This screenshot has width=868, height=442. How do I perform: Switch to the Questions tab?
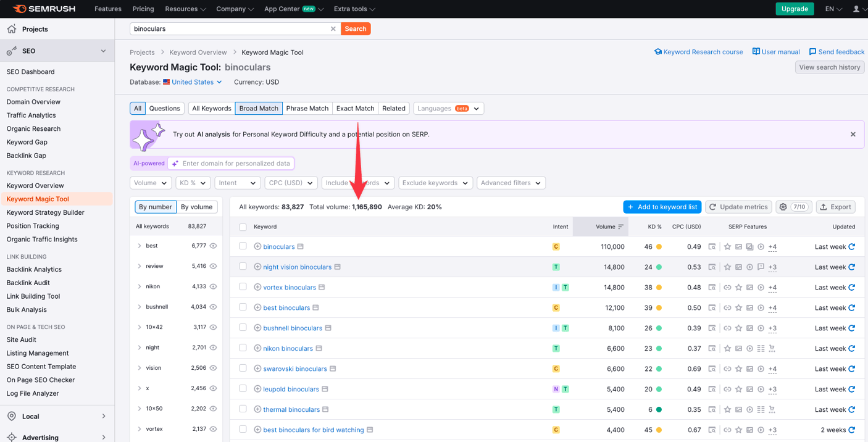point(164,108)
